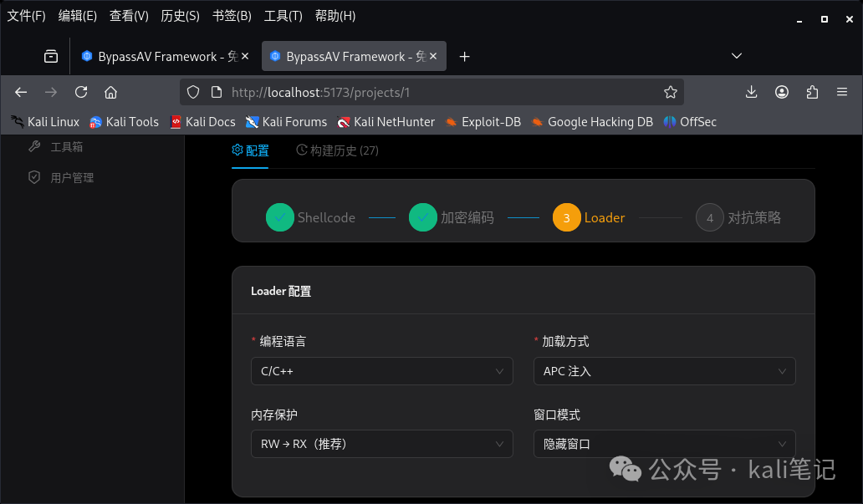Switch to the 构建历史 (27) tab

click(x=337, y=150)
